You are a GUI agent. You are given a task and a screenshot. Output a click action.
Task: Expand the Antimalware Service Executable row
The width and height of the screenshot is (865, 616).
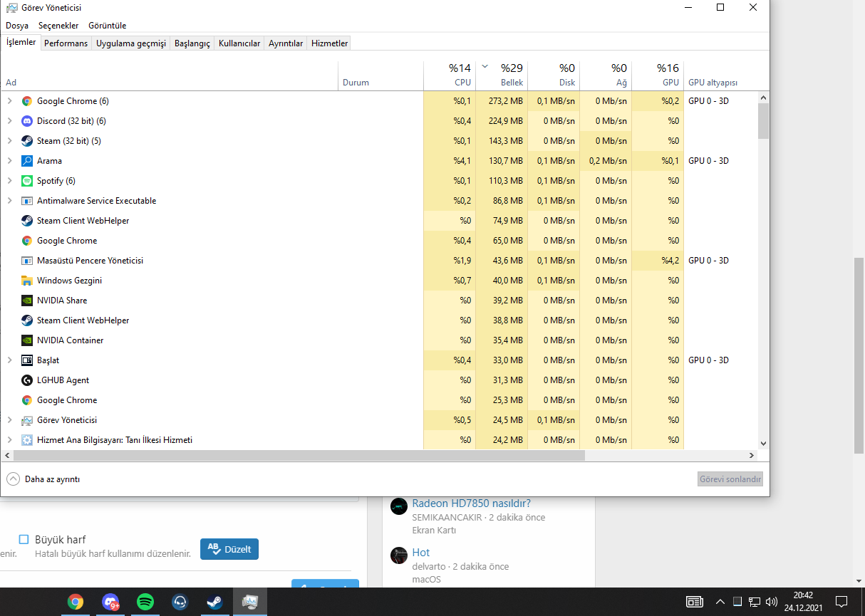click(x=9, y=201)
